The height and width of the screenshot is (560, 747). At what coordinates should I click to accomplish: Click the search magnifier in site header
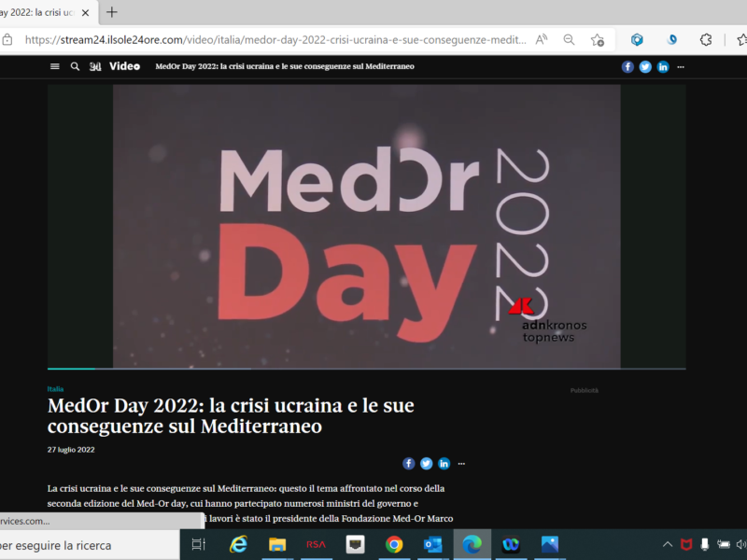[75, 66]
